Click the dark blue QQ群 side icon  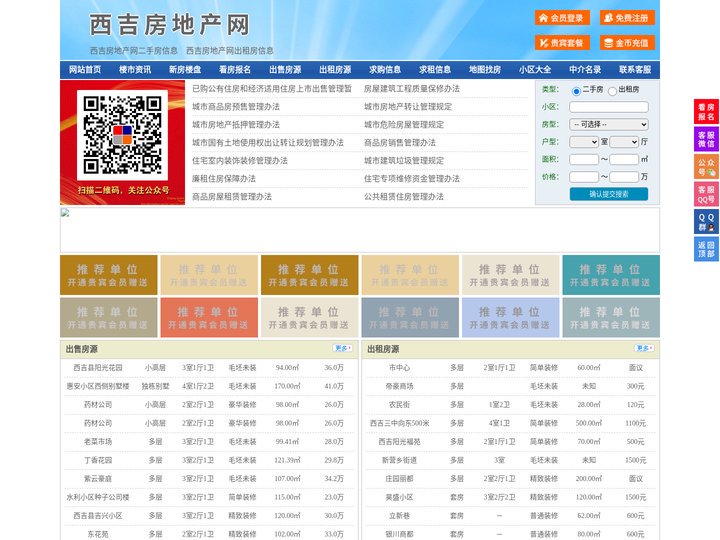click(706, 222)
